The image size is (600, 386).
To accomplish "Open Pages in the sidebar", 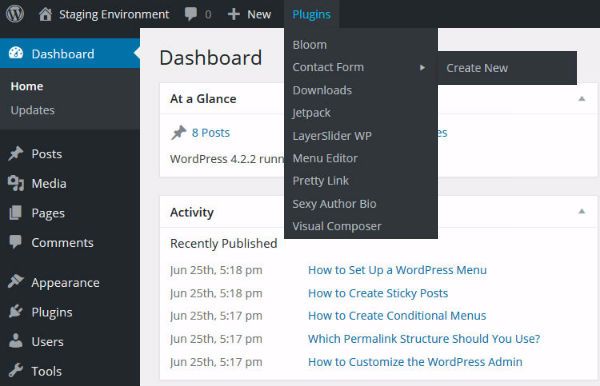I will pyautogui.click(x=48, y=213).
